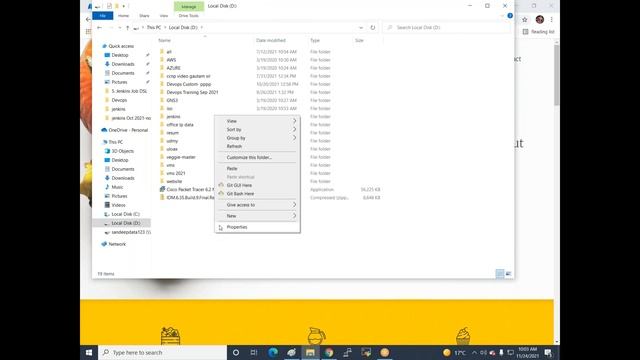Switch to details view layout icon

pyautogui.click(x=500, y=274)
